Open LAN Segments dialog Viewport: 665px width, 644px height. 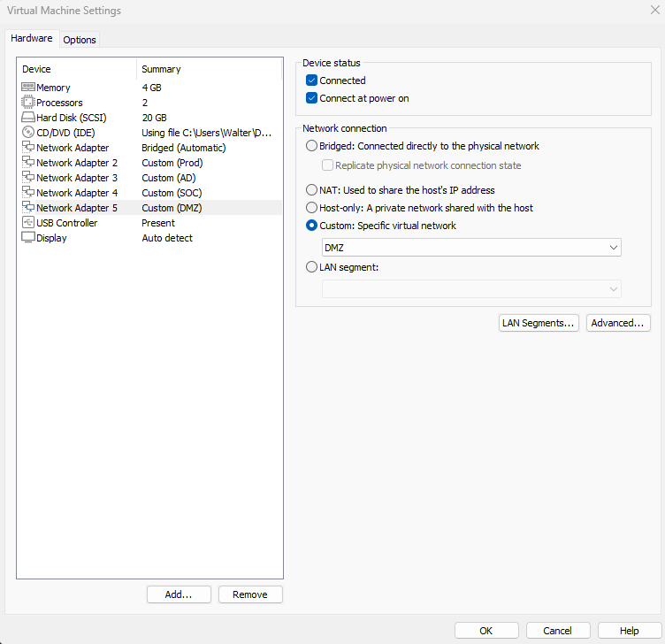[539, 323]
